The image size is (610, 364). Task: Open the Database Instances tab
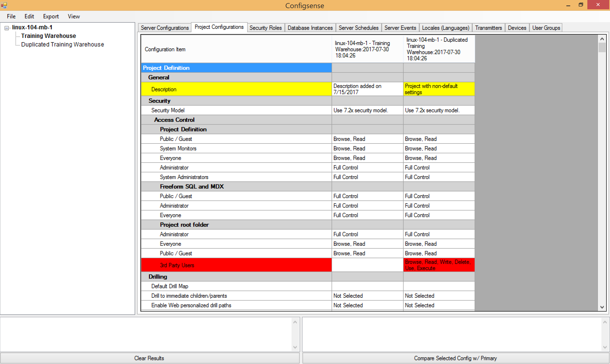point(310,28)
